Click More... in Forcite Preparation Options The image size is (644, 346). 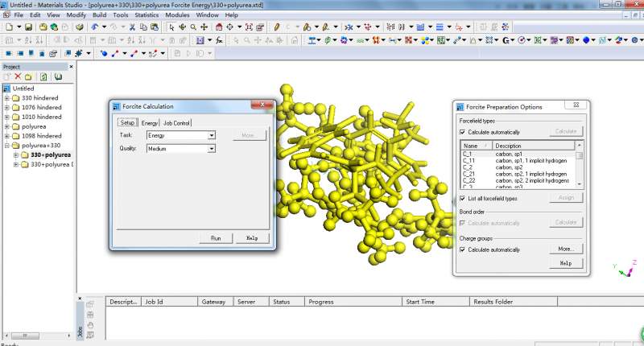[566, 249]
